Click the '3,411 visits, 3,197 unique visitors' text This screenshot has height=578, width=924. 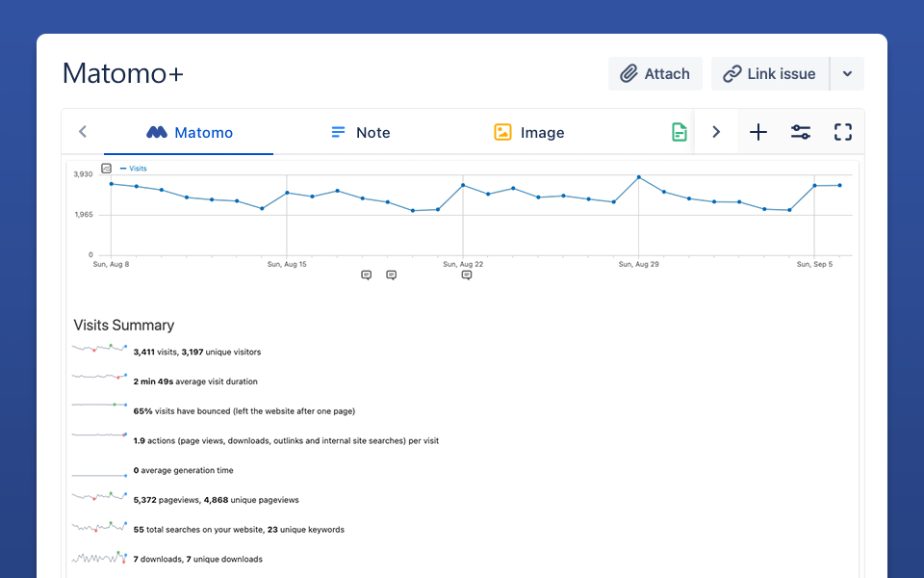[196, 353]
